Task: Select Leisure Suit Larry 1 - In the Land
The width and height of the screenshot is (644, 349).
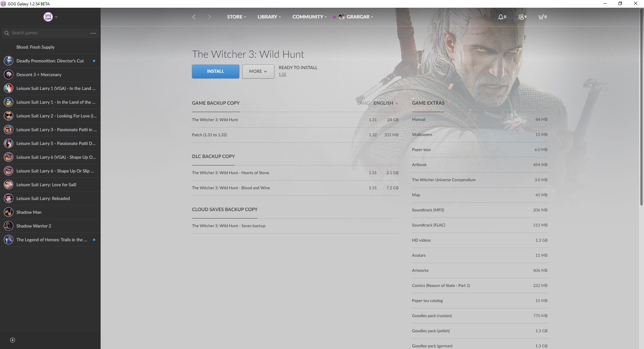Action: (50, 102)
